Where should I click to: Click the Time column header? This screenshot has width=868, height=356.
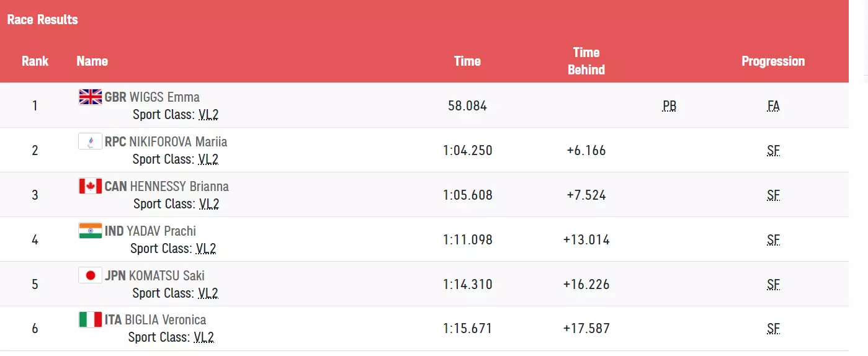[x=467, y=61]
